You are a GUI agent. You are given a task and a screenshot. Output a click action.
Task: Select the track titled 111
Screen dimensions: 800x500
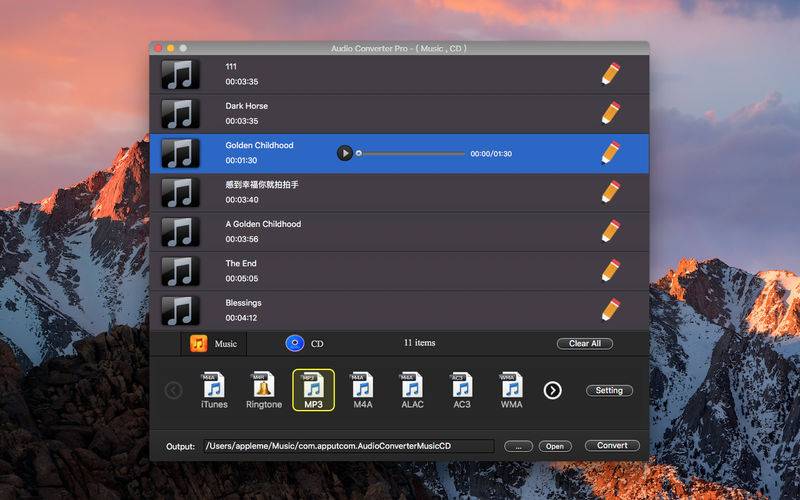pos(231,66)
